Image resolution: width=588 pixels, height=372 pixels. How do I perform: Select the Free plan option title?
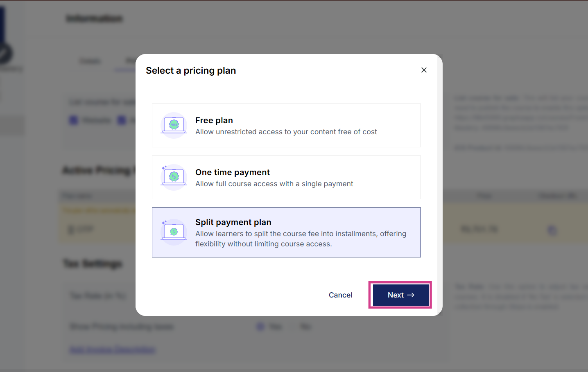pyautogui.click(x=214, y=120)
